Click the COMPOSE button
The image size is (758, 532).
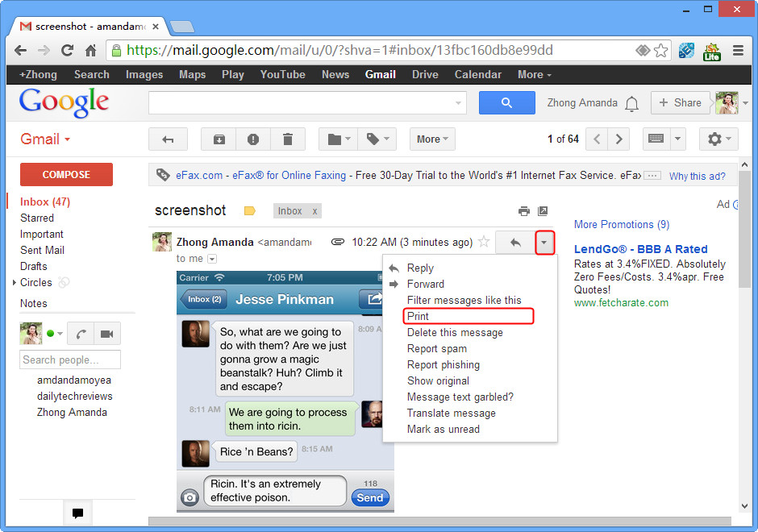[66, 174]
